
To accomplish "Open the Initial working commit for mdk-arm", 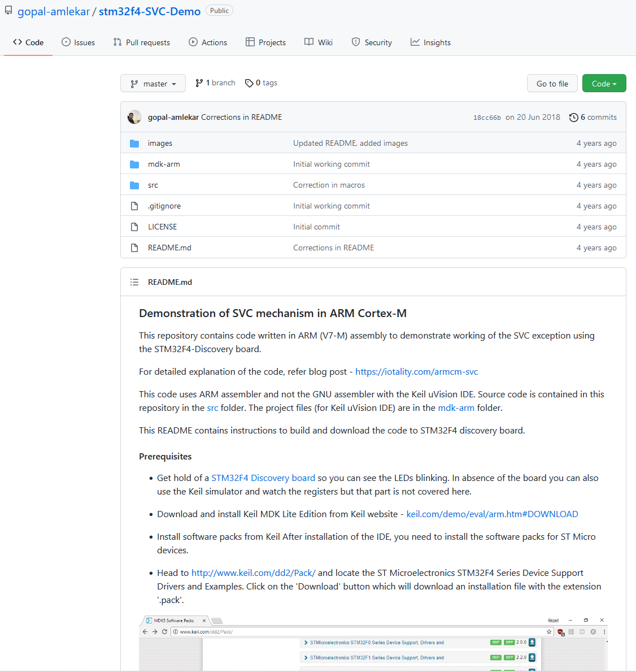I will (332, 164).
